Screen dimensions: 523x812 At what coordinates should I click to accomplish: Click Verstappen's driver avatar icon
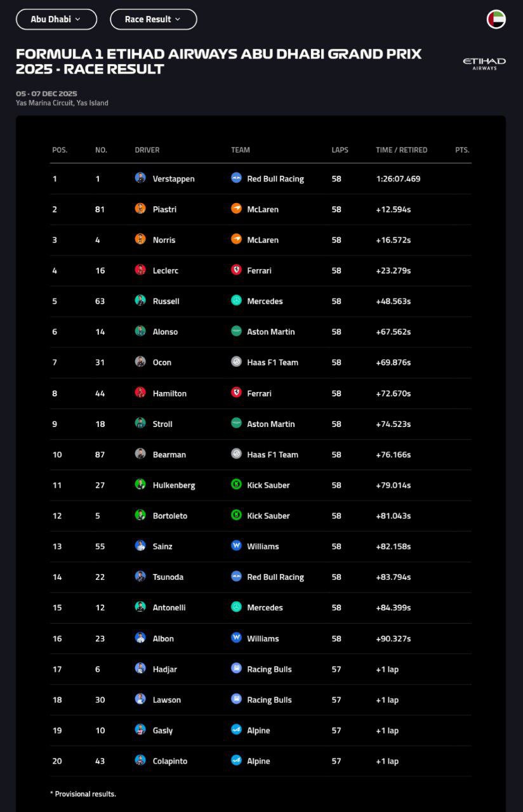140,178
